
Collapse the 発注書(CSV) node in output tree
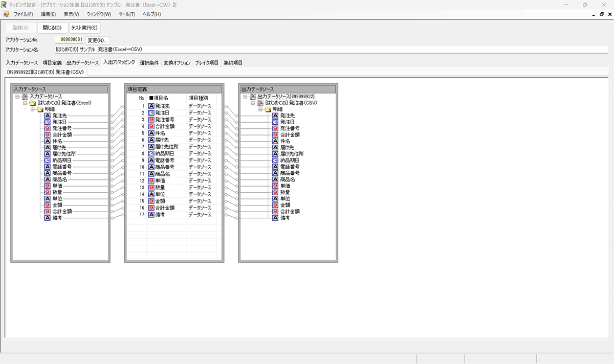(x=253, y=103)
